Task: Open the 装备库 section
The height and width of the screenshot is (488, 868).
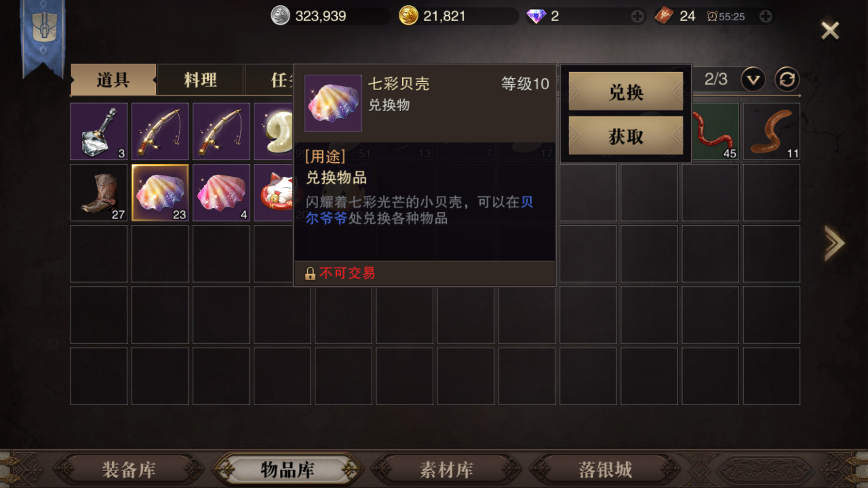Action: (x=129, y=470)
